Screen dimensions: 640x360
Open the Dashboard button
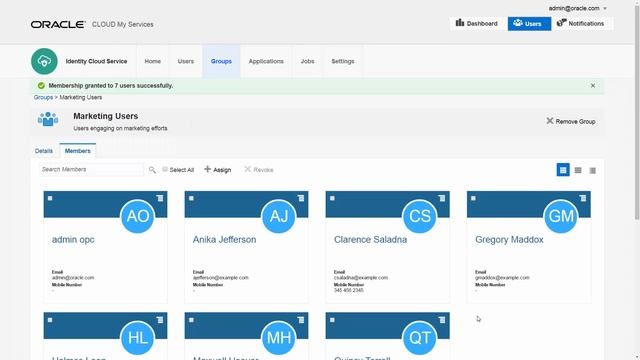coord(477,24)
